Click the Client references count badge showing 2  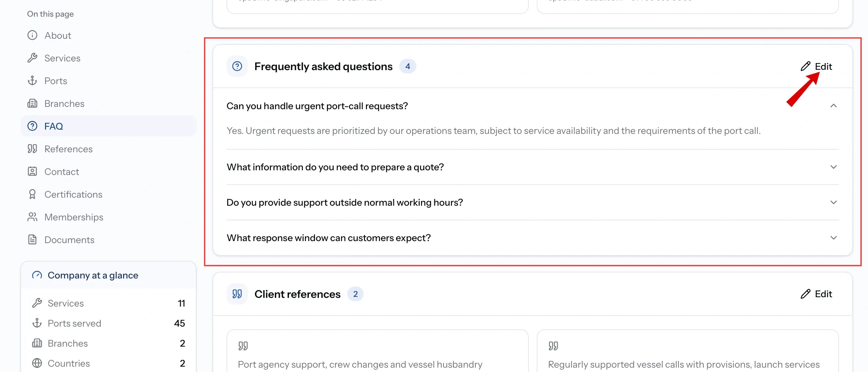(x=355, y=294)
